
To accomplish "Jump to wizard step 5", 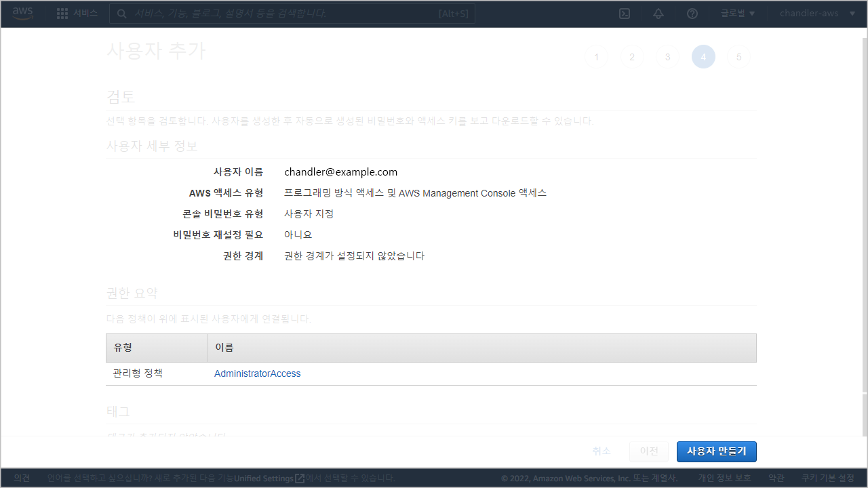I will pos(739,57).
